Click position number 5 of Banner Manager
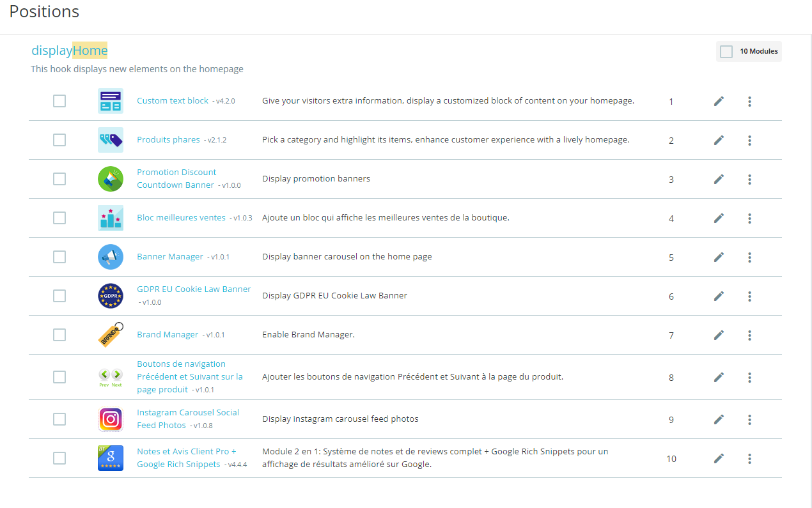Viewport: 812px width, 508px height. pos(671,258)
